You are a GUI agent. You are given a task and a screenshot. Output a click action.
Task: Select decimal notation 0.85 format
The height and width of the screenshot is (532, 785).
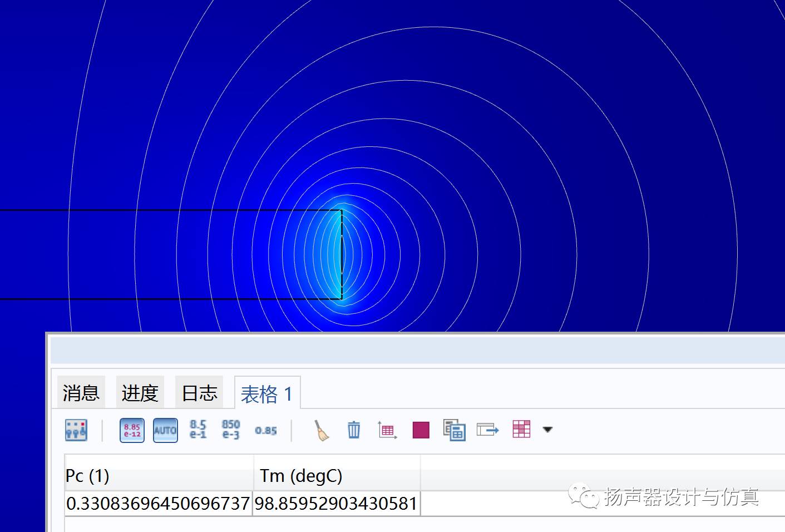265,430
